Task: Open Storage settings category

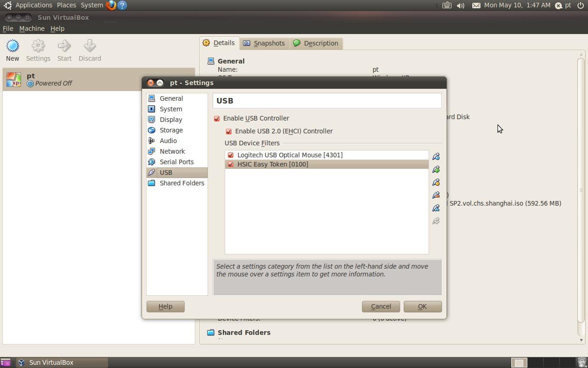Action: (177, 130)
